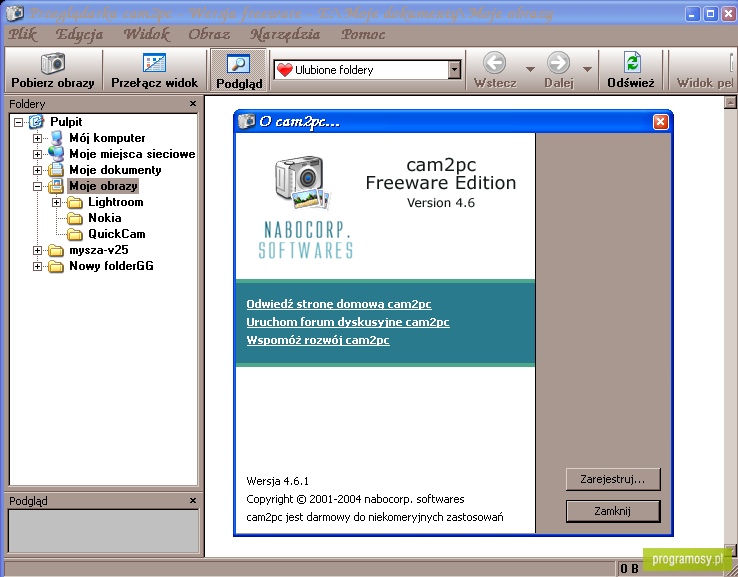Click the Mój komputer computer icon

[56, 138]
